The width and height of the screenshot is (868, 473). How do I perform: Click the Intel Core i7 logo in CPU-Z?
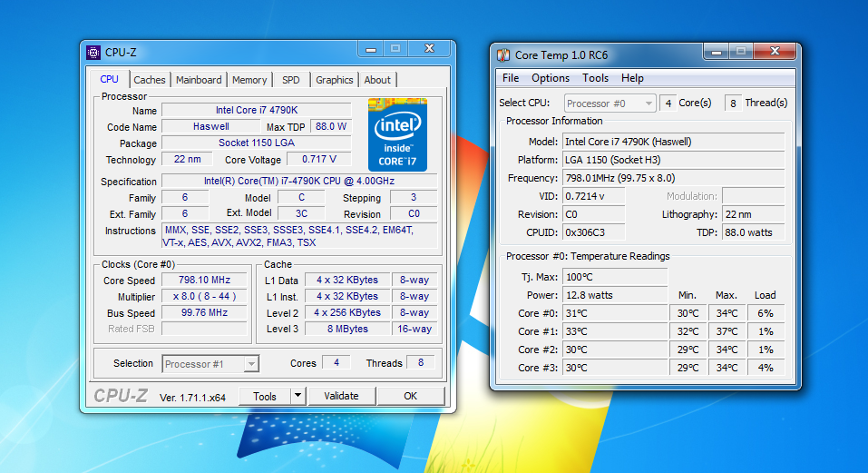(x=397, y=134)
